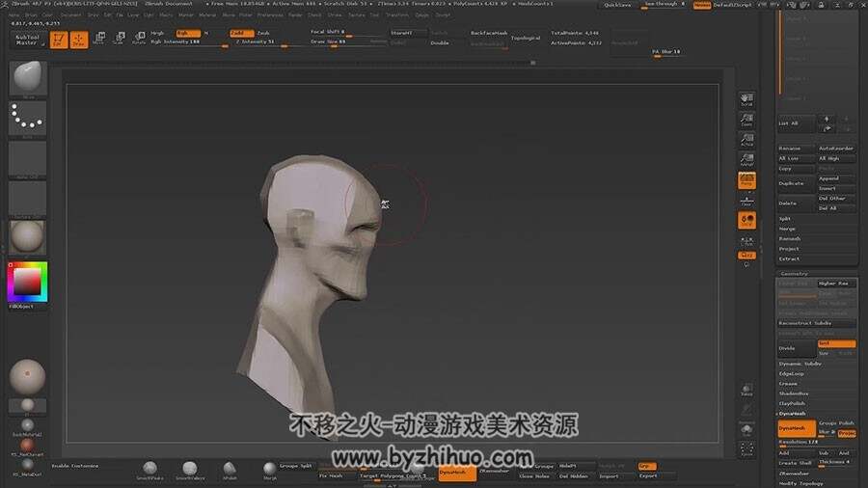868x488 pixels.
Task: Select the MS_RedCurrent red material sphere
Action: coord(27,445)
